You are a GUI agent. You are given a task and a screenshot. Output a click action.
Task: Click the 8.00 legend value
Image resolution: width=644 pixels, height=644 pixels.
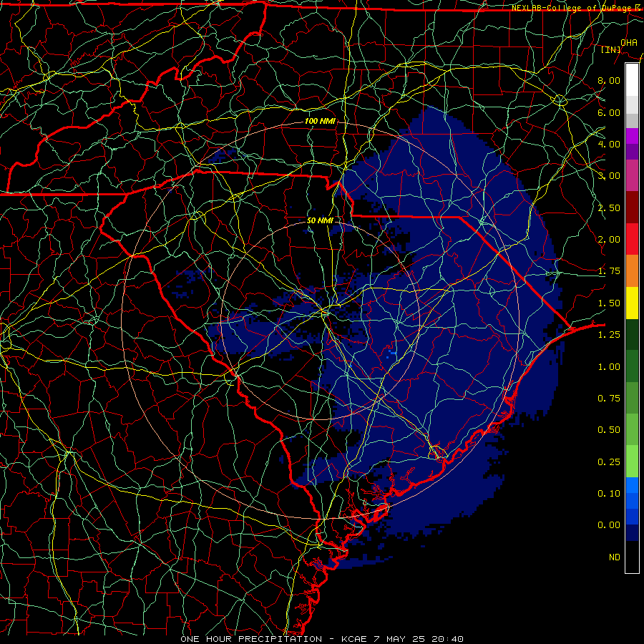609,80
